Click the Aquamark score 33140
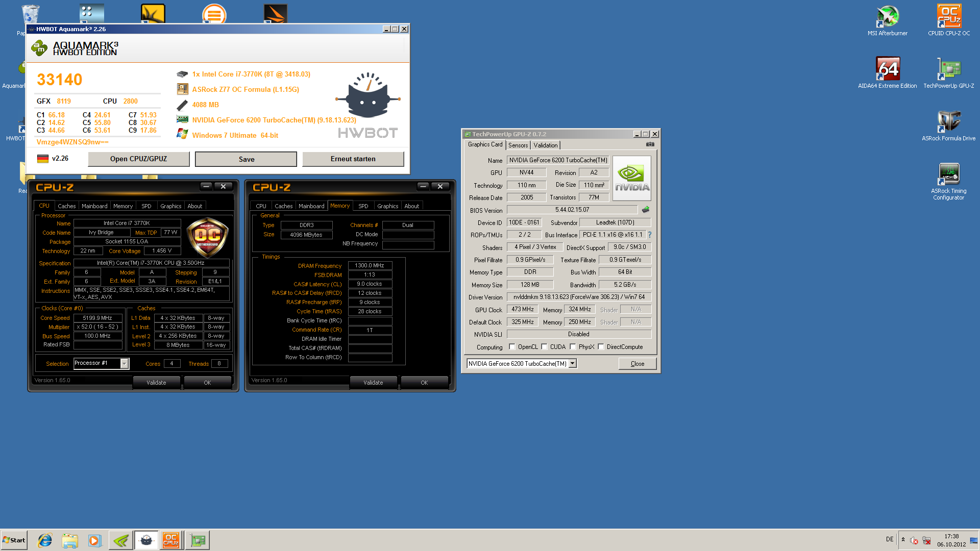This screenshot has width=980, height=551. [60, 80]
